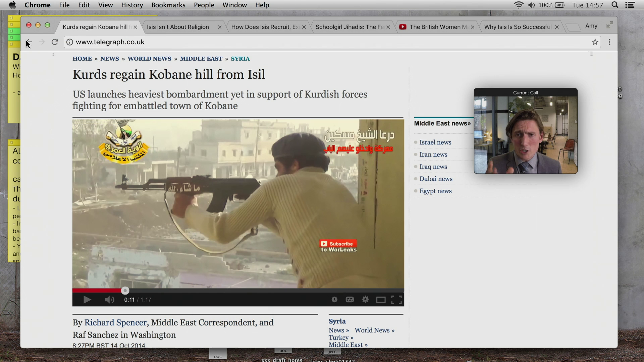
Task: Open World News » link below video
Action: click(374, 330)
